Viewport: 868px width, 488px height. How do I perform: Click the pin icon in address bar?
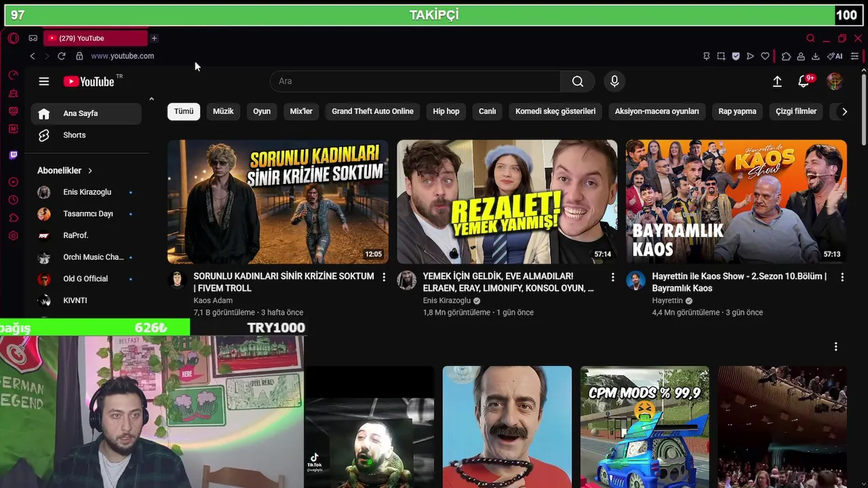706,56
